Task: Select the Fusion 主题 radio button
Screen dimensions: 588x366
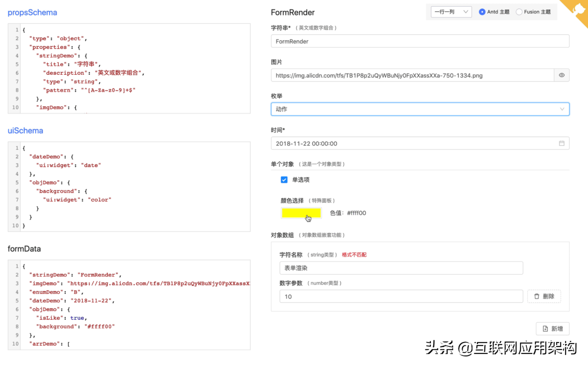Action: tap(519, 12)
